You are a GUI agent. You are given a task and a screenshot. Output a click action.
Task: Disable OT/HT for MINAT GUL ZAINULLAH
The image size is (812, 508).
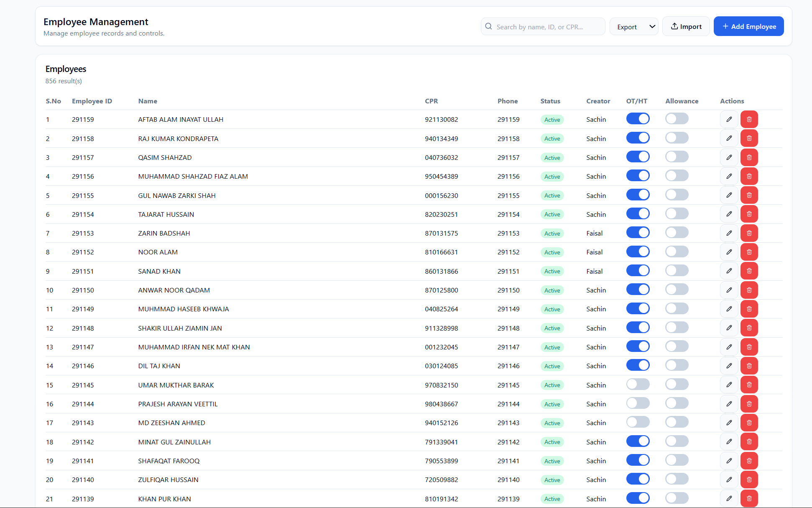click(x=638, y=441)
